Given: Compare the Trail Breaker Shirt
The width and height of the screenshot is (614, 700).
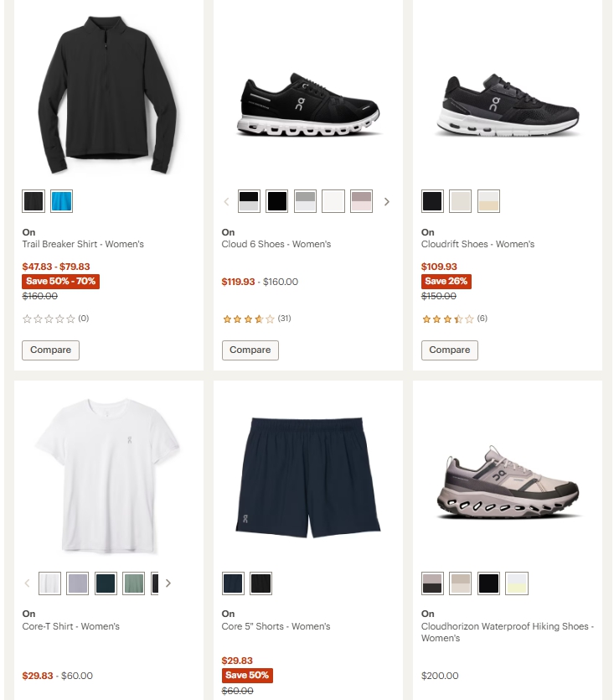Looking at the screenshot, I should point(50,350).
